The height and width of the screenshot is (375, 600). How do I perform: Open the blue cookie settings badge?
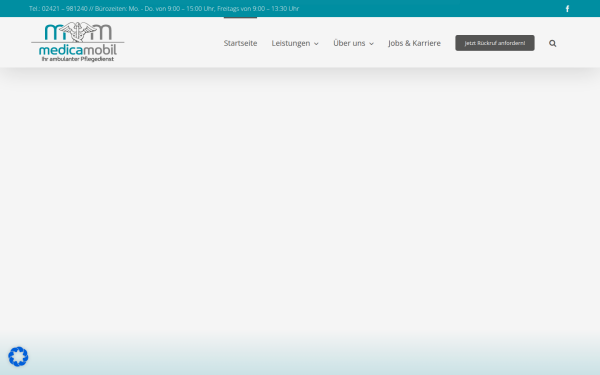pyautogui.click(x=18, y=357)
